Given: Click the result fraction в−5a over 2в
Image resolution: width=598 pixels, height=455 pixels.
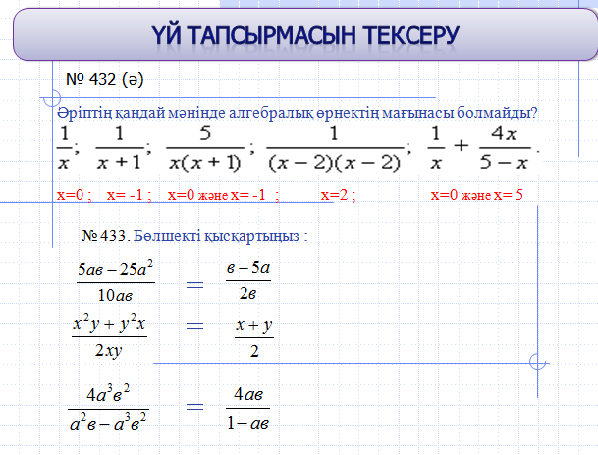Looking at the screenshot, I should [x=248, y=281].
